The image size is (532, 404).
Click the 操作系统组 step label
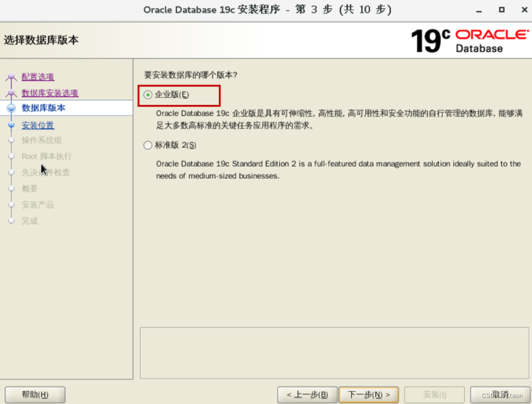point(42,140)
